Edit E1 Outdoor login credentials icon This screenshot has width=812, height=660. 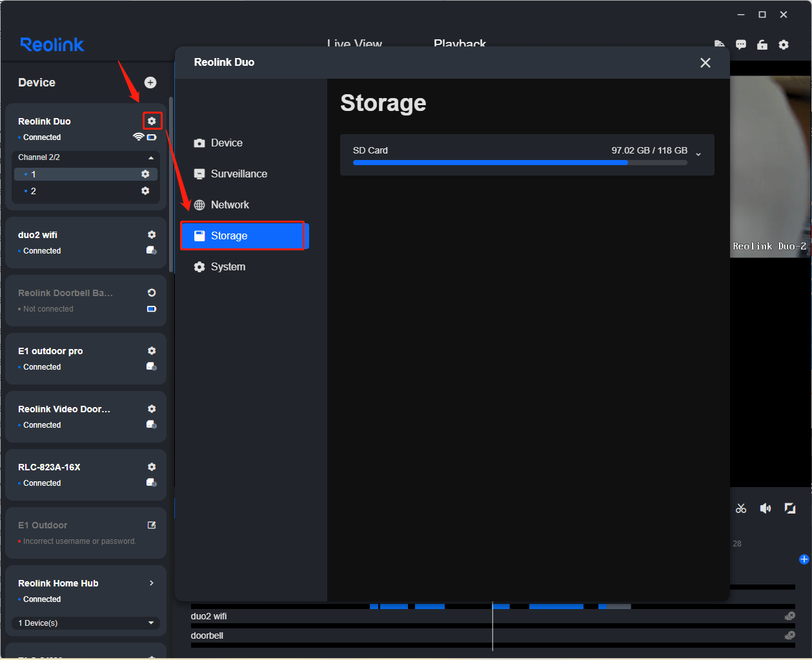coord(152,525)
